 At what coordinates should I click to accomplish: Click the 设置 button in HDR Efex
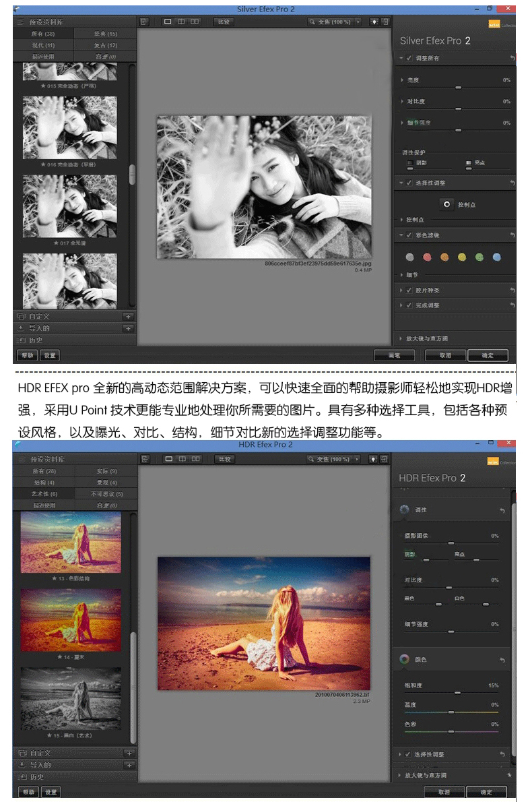(x=51, y=792)
